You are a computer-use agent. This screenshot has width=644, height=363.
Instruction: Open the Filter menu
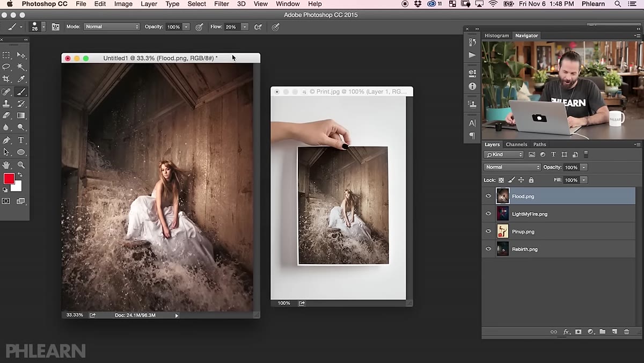222,4
